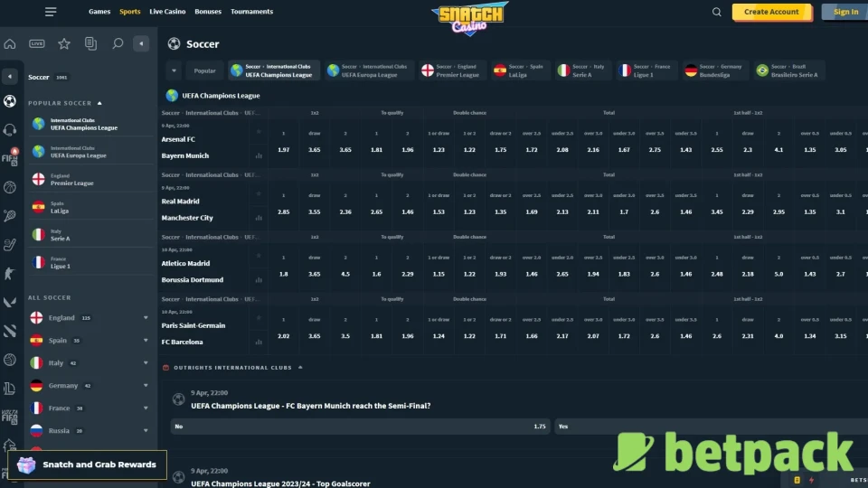This screenshot has width=868, height=488.
Task: Open the LIVE events icon
Action: tap(37, 43)
